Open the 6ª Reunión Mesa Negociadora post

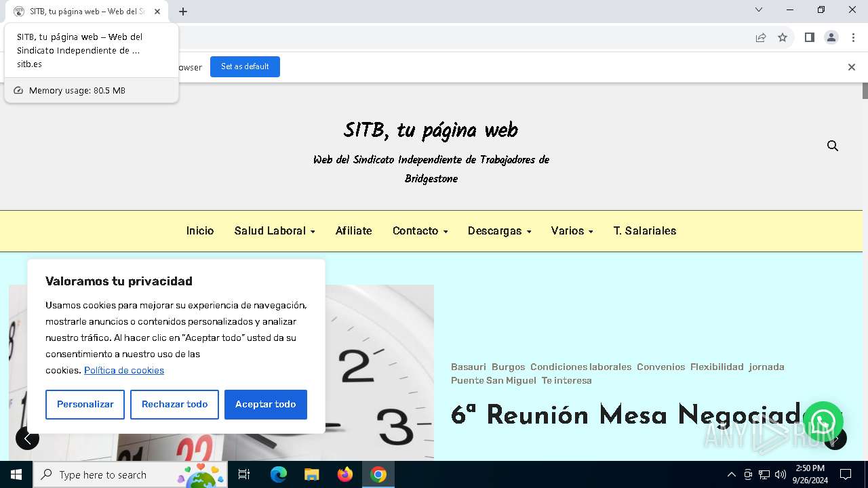(x=627, y=415)
